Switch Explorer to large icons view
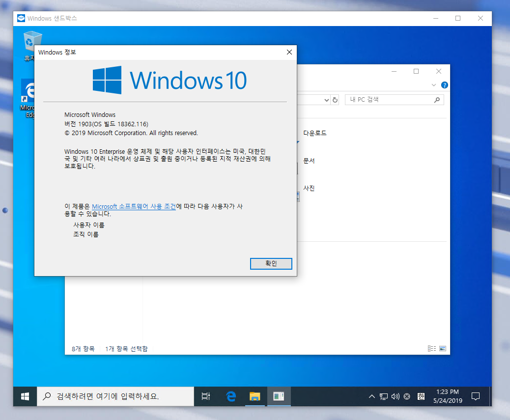The image size is (510, 420). click(443, 348)
